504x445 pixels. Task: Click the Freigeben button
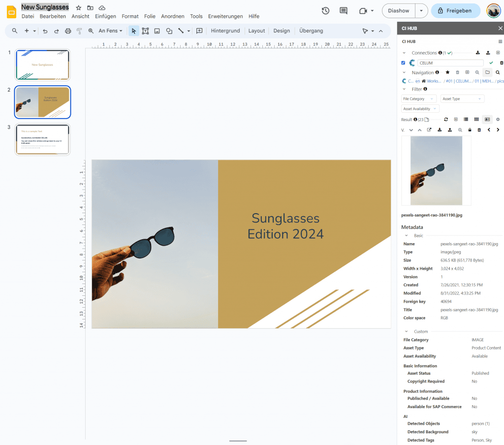(455, 10)
